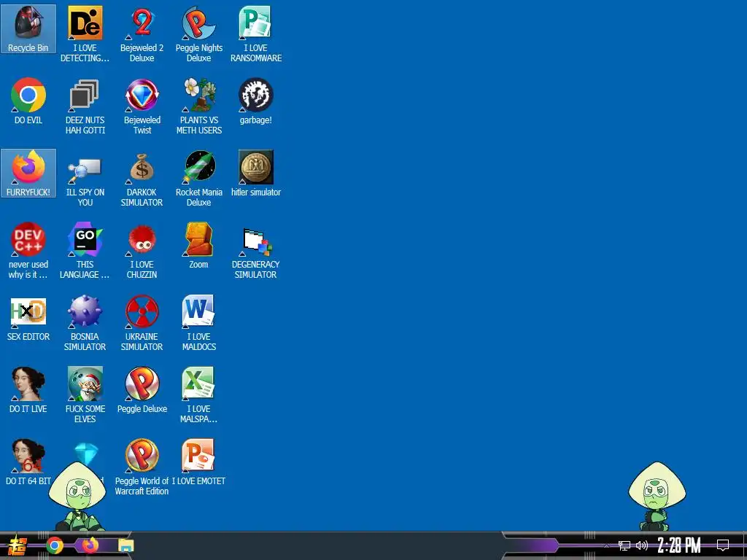Select the gold coin icon beside Rocket Mania
The width and height of the screenshot is (747, 560).
pos(256,174)
